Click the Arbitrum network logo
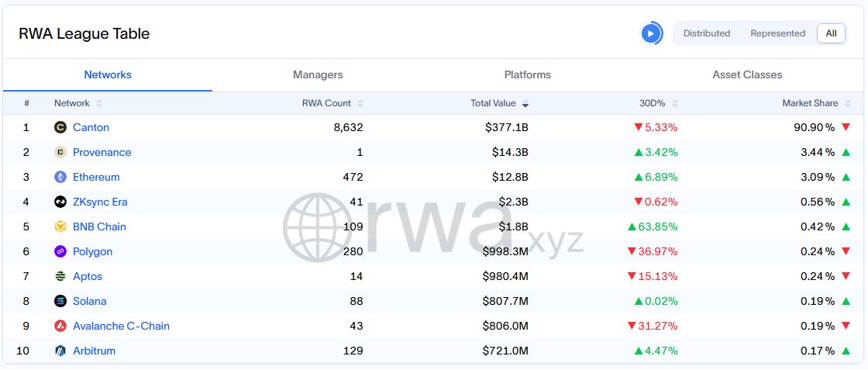The height and width of the screenshot is (370, 868). coord(60,351)
